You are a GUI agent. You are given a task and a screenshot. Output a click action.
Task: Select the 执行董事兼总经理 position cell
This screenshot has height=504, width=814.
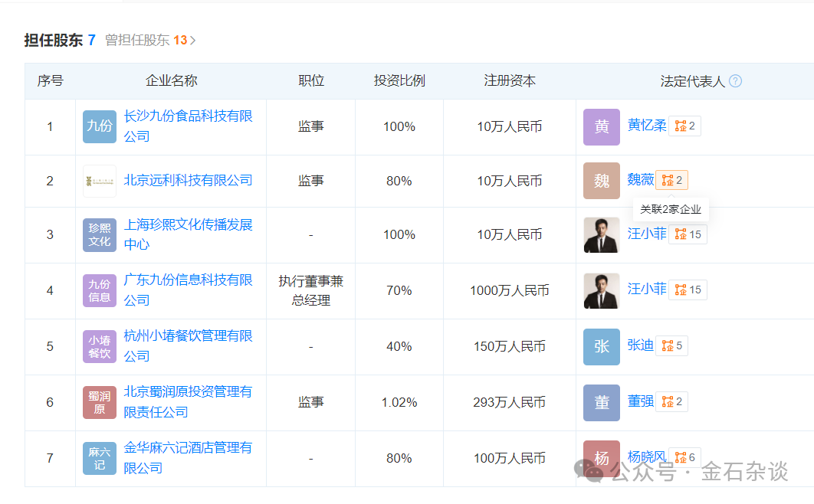pos(311,291)
